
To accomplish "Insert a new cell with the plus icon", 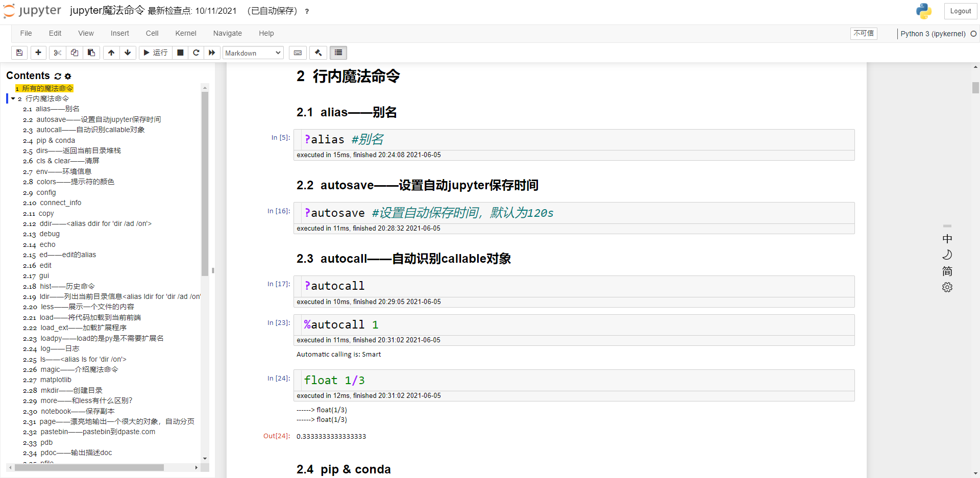I will click(x=38, y=53).
